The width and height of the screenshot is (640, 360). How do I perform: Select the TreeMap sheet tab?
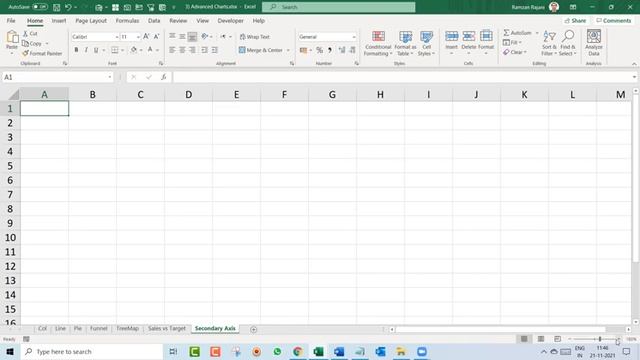click(127, 328)
